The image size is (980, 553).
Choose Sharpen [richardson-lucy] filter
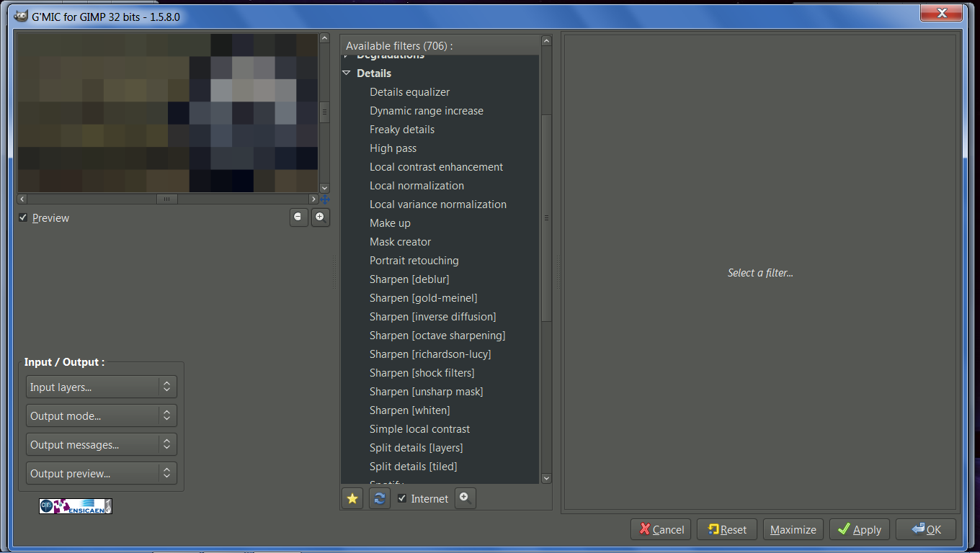(x=430, y=354)
